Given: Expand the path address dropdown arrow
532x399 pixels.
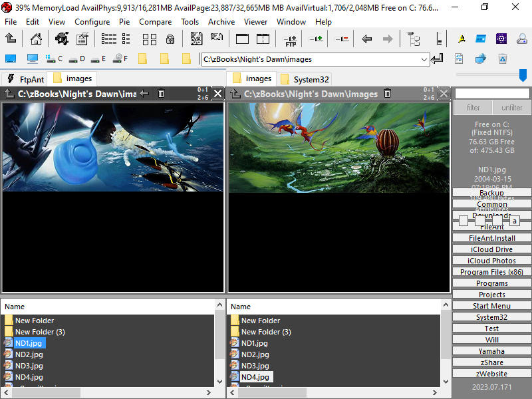Looking at the screenshot, I should [424, 59].
